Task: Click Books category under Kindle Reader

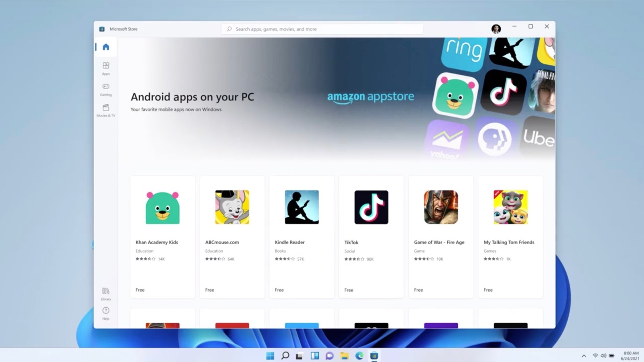Action: coord(280,251)
